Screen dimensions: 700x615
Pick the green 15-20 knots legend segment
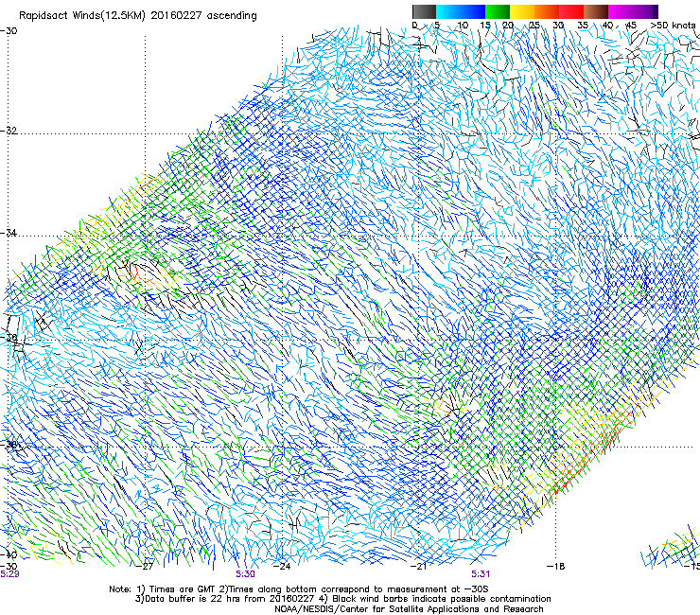pos(498,11)
